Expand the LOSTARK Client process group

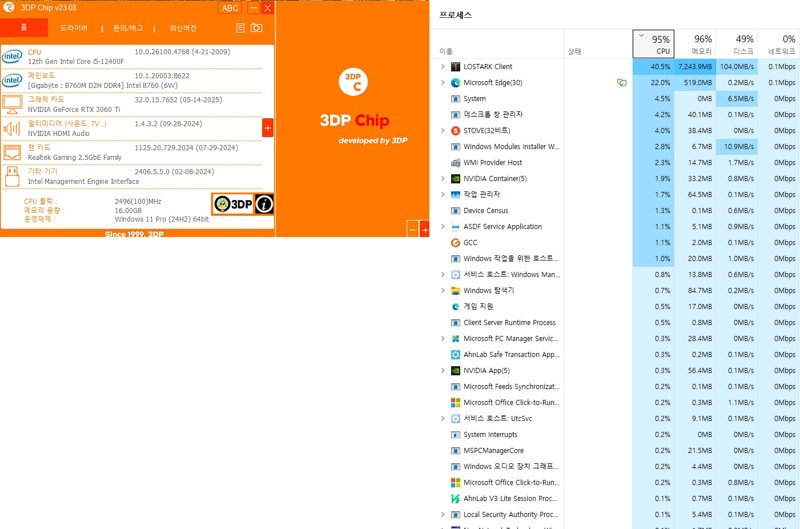point(443,66)
